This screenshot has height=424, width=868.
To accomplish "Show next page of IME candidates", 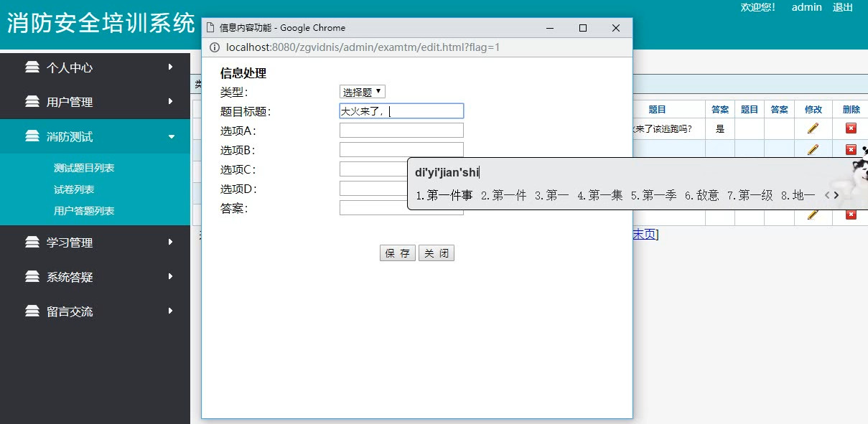I will click(x=836, y=195).
